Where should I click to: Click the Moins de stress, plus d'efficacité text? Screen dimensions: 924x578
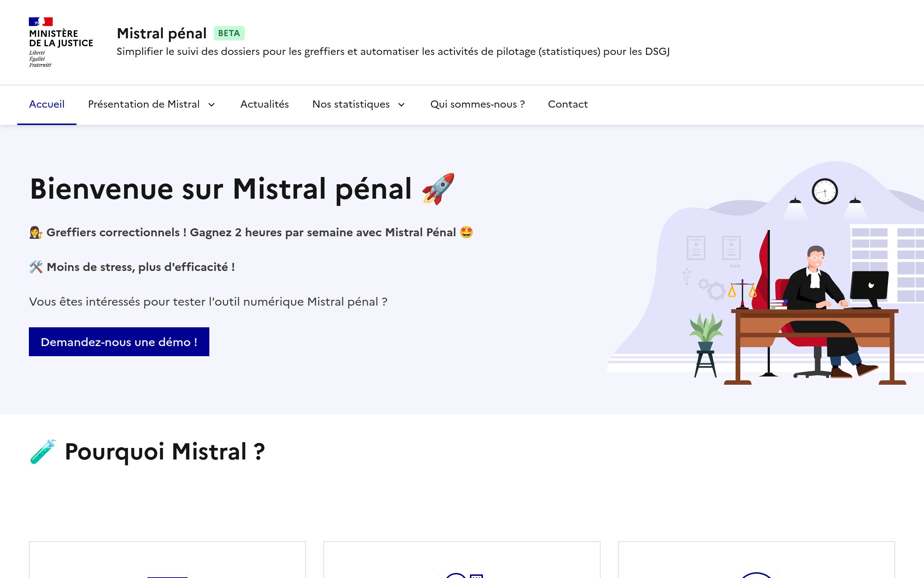(140, 267)
